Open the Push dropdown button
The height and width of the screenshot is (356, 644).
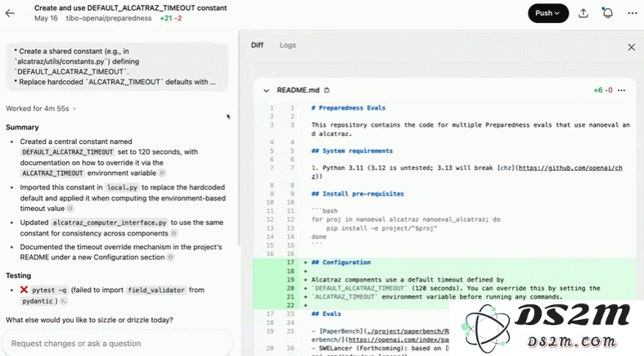548,13
